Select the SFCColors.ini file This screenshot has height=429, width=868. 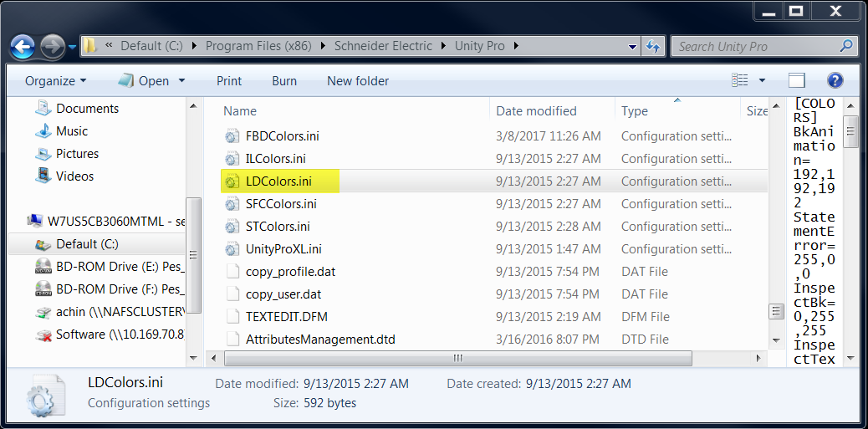pyautogui.click(x=281, y=204)
